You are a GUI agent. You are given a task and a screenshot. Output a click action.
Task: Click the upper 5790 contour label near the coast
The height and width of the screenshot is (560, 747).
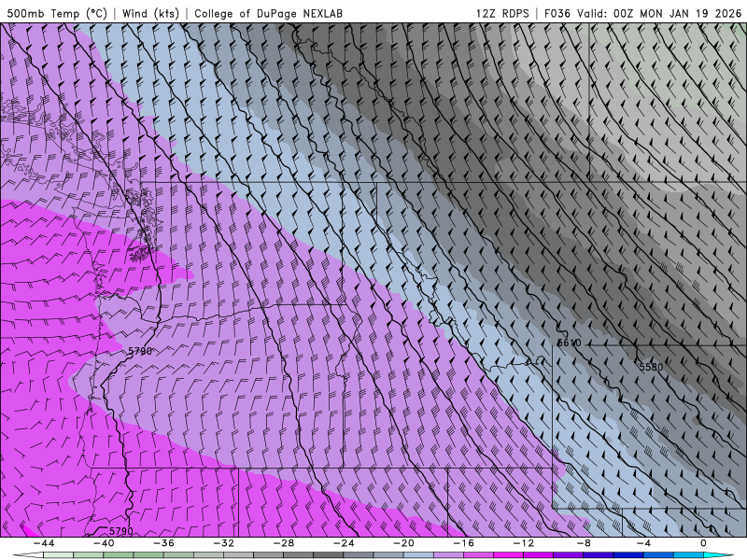point(140,351)
